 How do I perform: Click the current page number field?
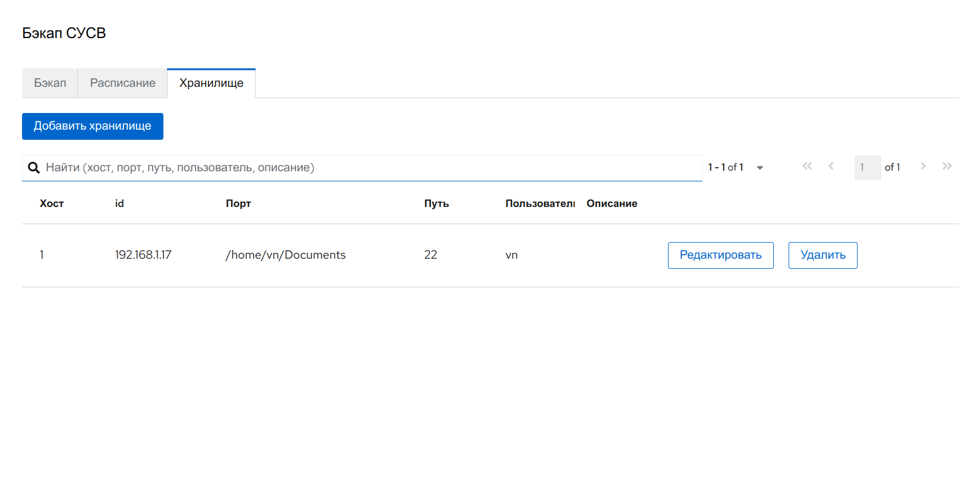(x=867, y=168)
